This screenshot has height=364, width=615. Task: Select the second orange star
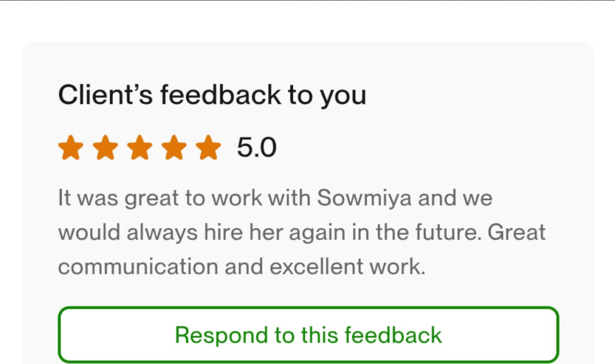pyautogui.click(x=105, y=148)
